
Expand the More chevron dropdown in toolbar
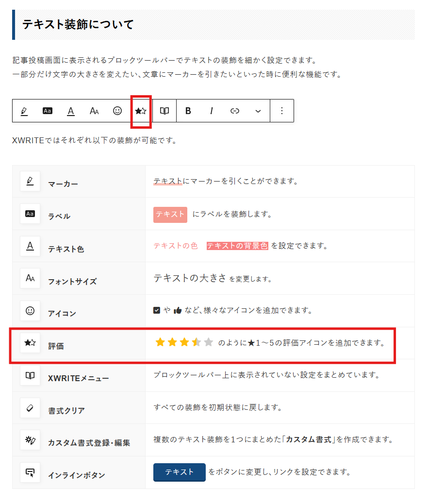tap(258, 111)
